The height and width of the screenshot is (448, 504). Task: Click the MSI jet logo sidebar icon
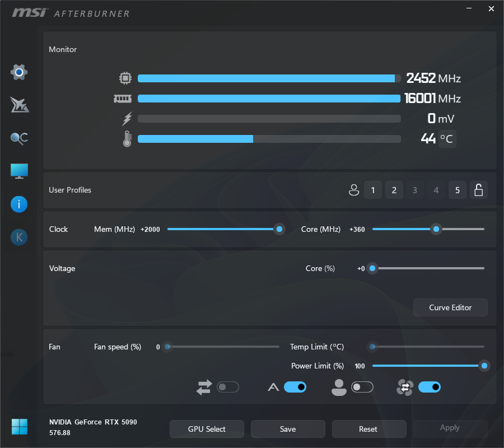pos(19,105)
